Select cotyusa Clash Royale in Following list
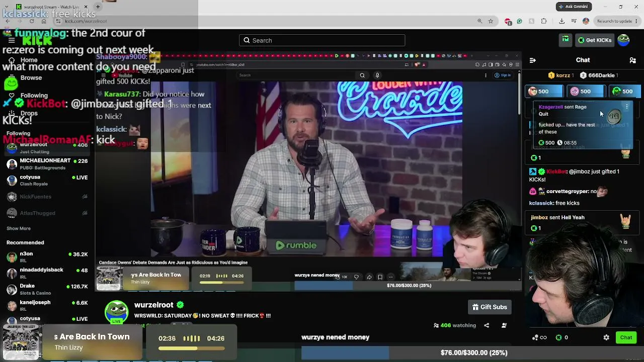Screen dimensions: 644x362 (x=48, y=180)
